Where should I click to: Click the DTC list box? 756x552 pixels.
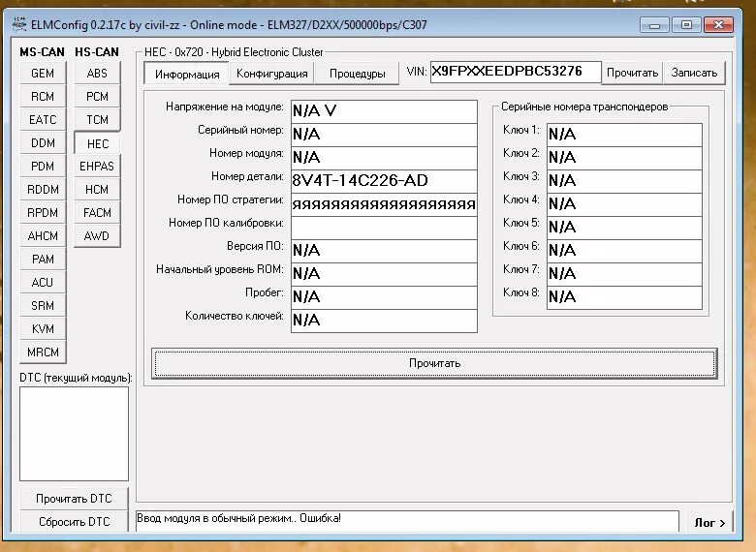[74, 434]
